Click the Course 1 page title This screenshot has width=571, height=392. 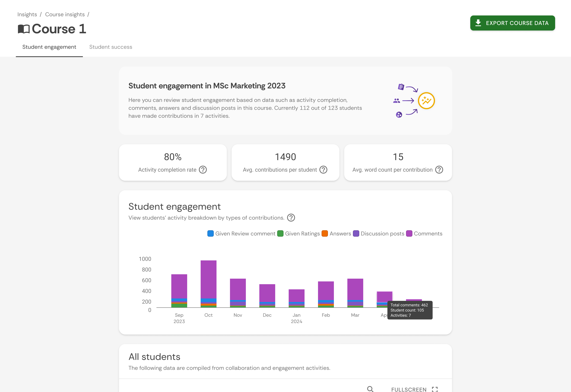click(x=59, y=29)
